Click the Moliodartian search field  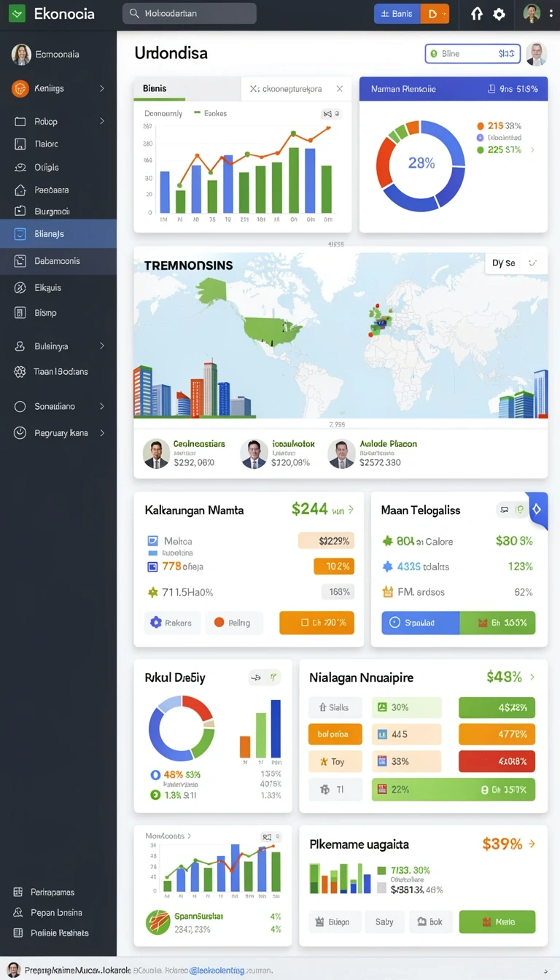click(190, 13)
